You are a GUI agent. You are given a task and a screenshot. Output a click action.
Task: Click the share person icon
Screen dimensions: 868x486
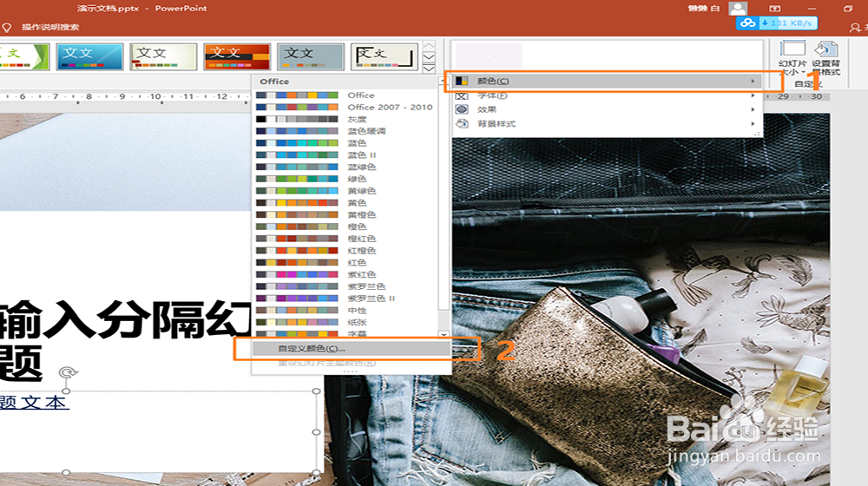coord(855,27)
